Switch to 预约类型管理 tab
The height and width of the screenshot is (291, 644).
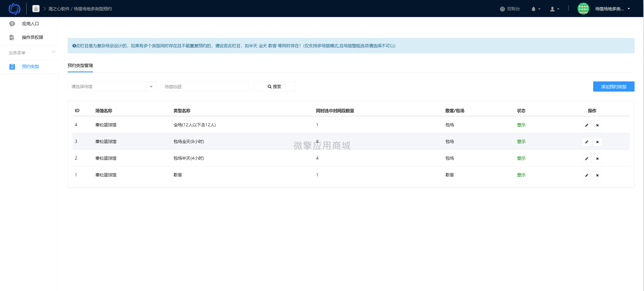pos(80,66)
